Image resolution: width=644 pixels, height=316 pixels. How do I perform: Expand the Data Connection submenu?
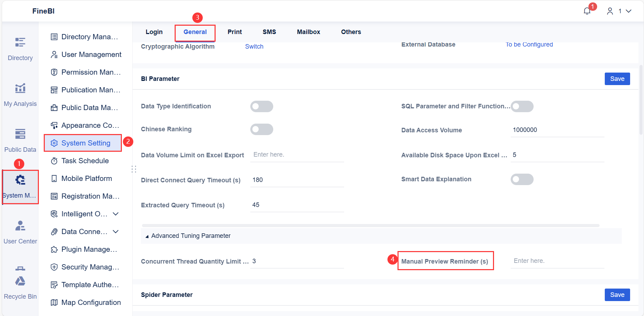click(x=116, y=231)
